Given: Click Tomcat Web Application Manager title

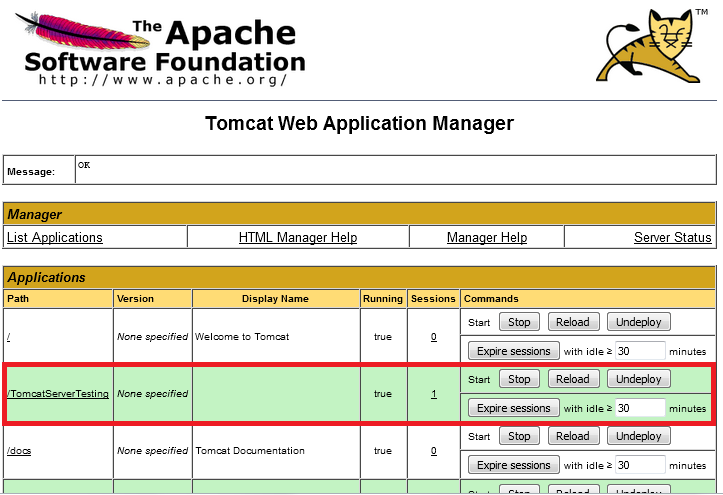Looking at the screenshot, I should (x=359, y=124).
